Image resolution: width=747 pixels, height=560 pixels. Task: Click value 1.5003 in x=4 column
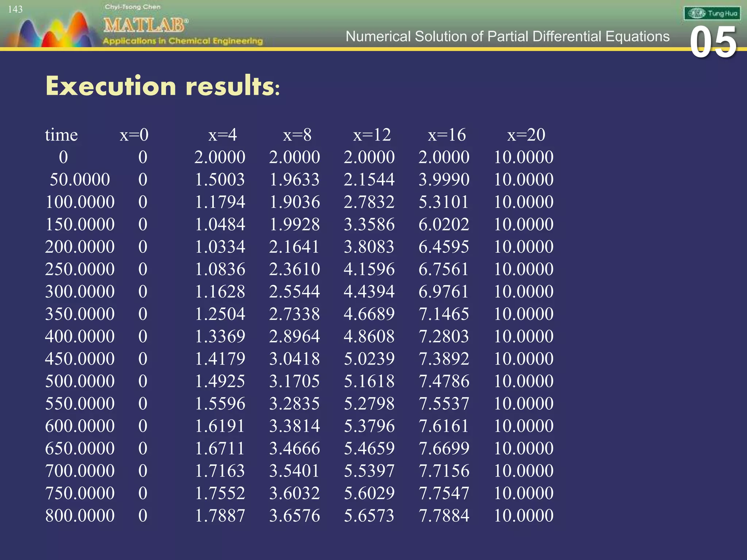(x=220, y=179)
